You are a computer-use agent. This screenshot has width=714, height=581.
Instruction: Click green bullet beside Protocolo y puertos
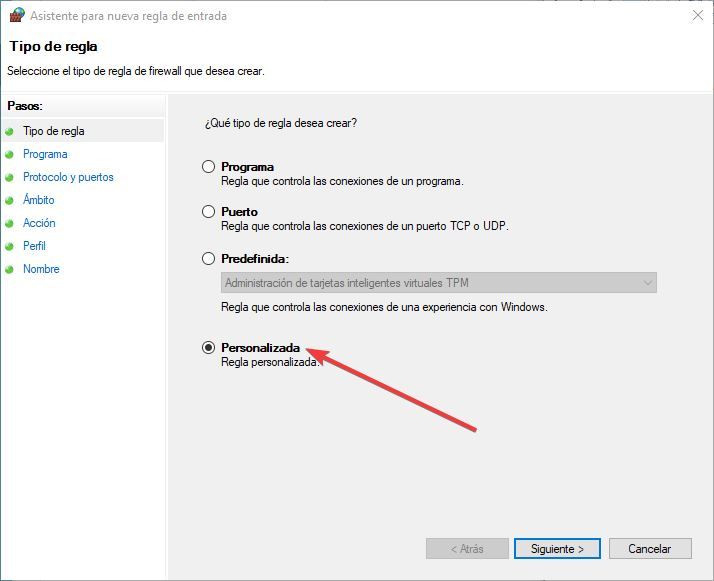[10, 177]
